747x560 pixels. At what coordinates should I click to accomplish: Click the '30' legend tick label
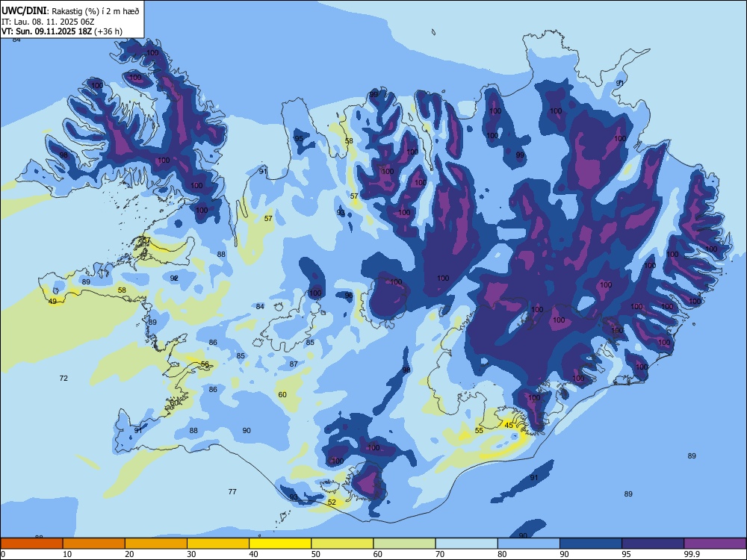(x=191, y=554)
